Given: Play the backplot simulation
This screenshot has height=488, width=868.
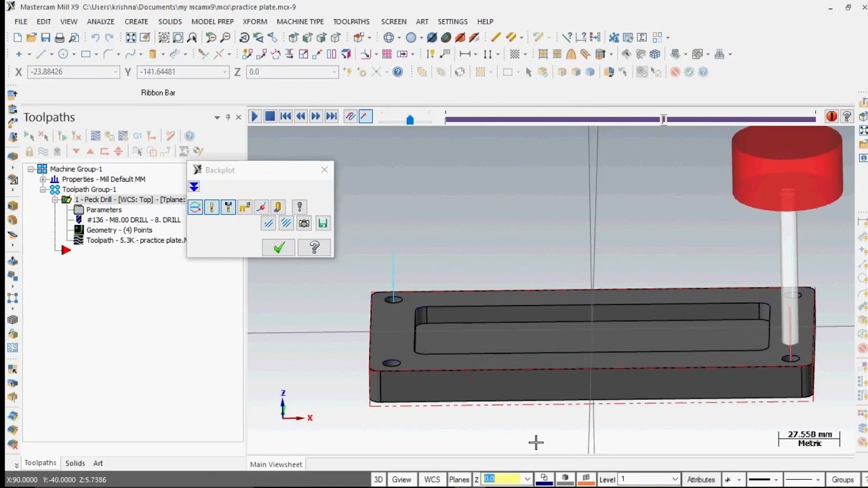Looking at the screenshot, I should click(254, 117).
